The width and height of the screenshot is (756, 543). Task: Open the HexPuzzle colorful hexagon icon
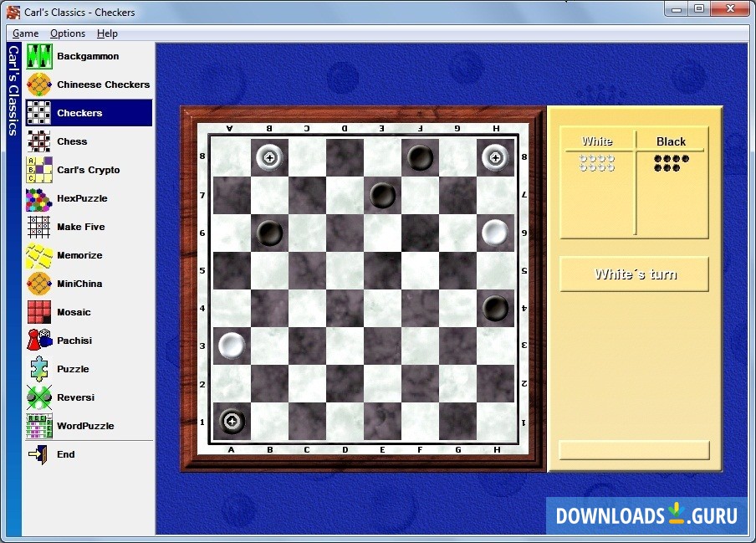click(x=39, y=198)
